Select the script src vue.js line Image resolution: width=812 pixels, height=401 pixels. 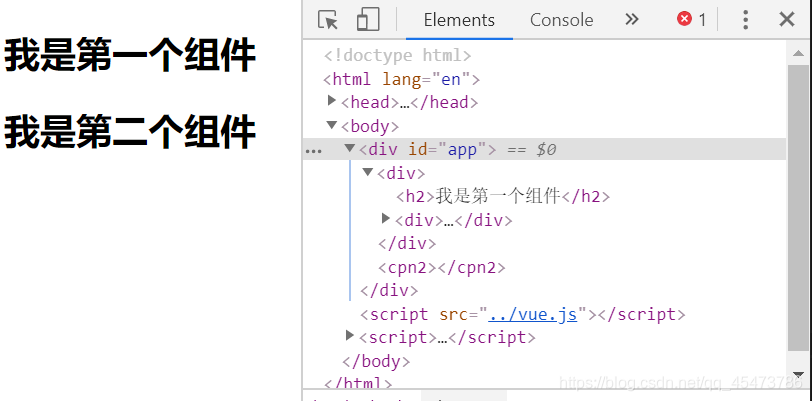tap(523, 314)
